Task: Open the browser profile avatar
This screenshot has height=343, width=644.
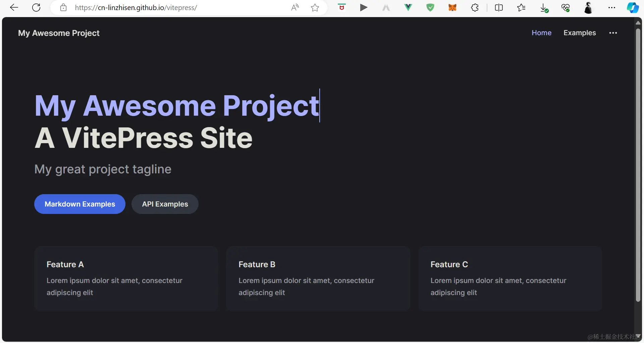Action: (x=588, y=8)
